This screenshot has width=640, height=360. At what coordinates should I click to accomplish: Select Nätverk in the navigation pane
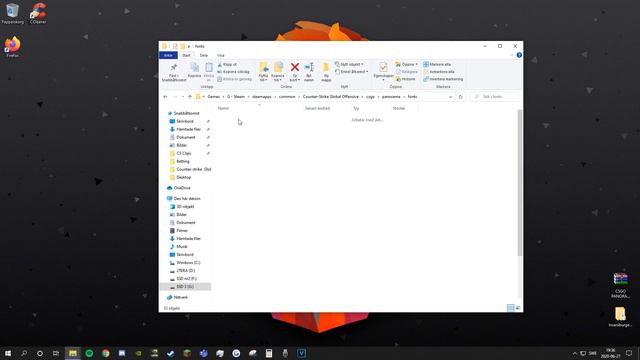click(180, 298)
